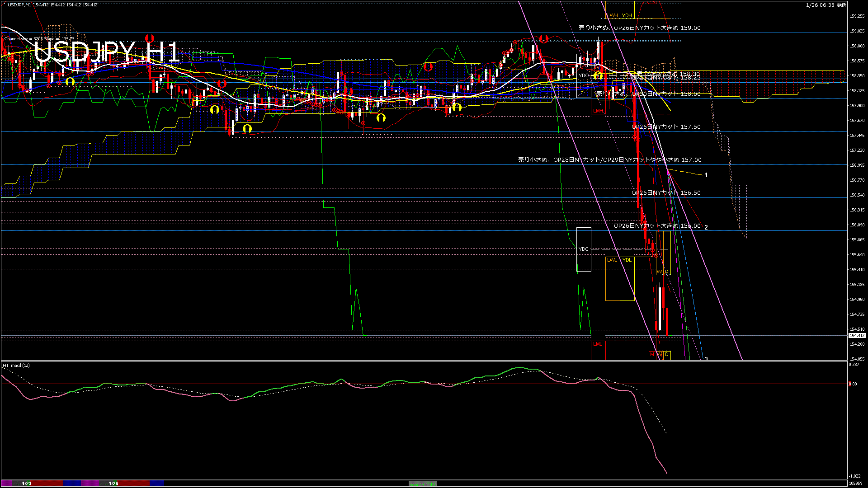The width and height of the screenshot is (868, 488).
Task: Click the red M pivot box
Action: [x=652, y=355]
